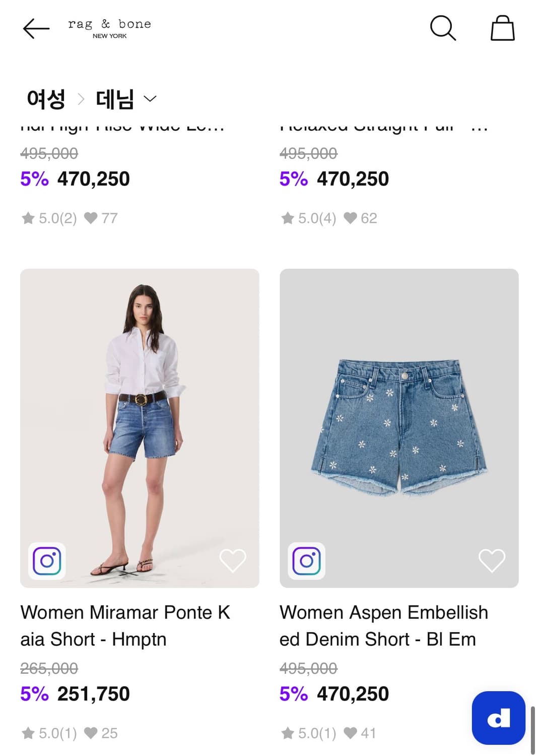Open Women Aspen Embellished Denim Short title
This screenshot has height=756, width=539.
383,625
